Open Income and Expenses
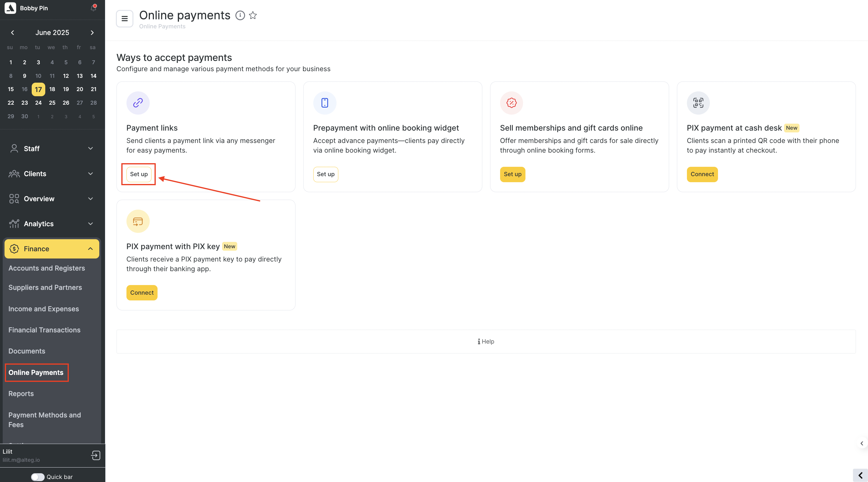 point(43,309)
